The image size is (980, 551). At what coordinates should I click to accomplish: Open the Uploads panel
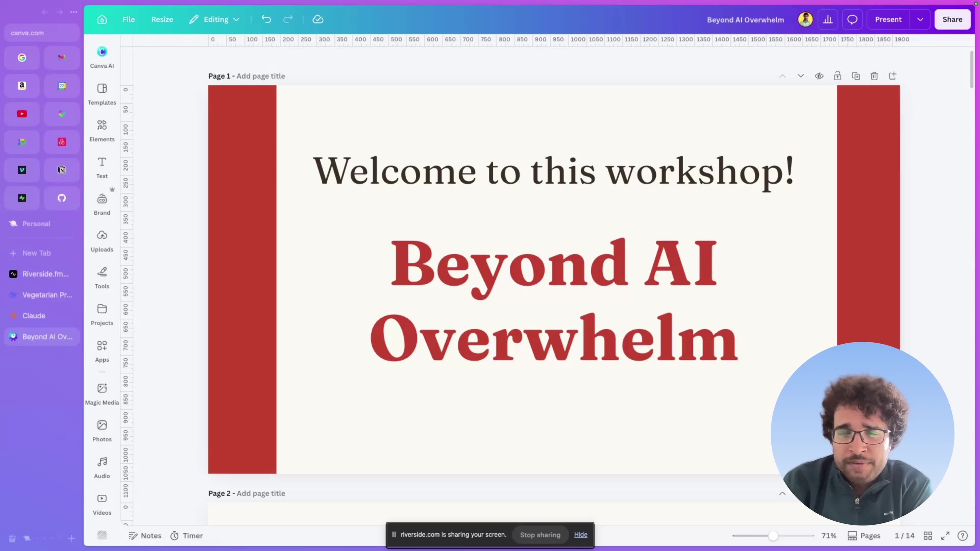click(x=102, y=242)
